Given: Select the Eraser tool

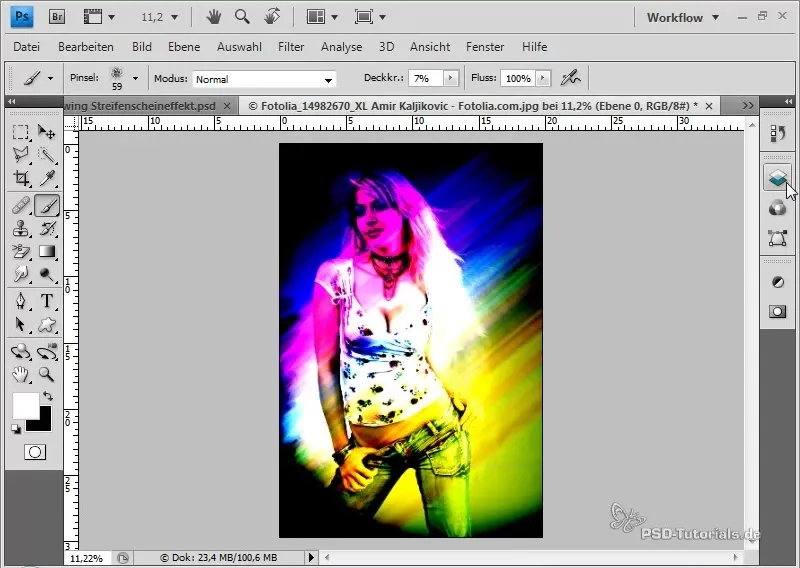Looking at the screenshot, I should tap(20, 252).
